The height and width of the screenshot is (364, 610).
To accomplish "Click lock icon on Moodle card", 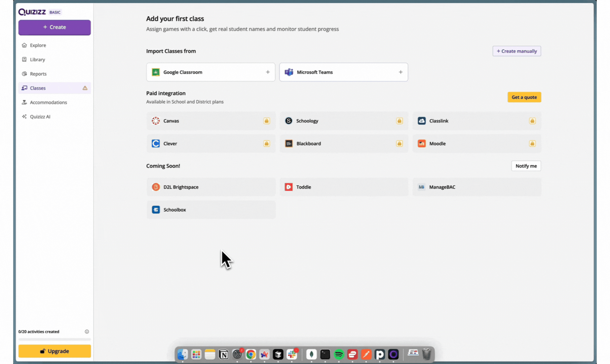I will [532, 144].
